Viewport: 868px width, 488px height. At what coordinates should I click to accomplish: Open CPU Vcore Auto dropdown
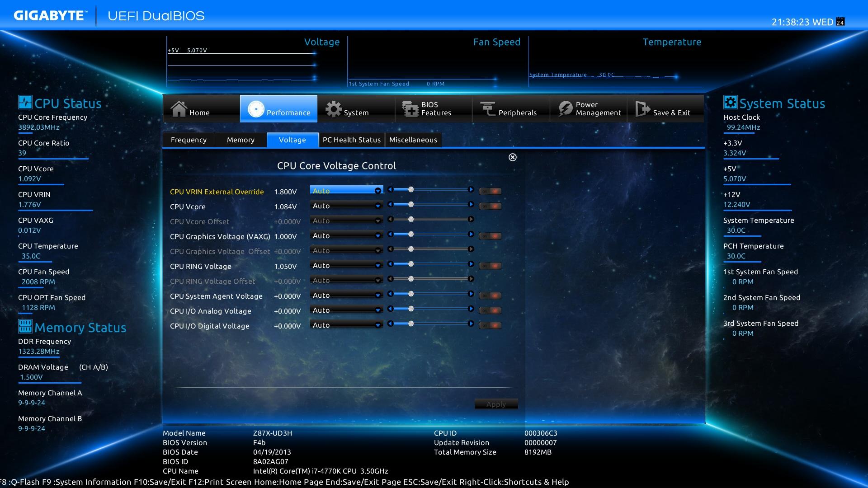click(346, 206)
